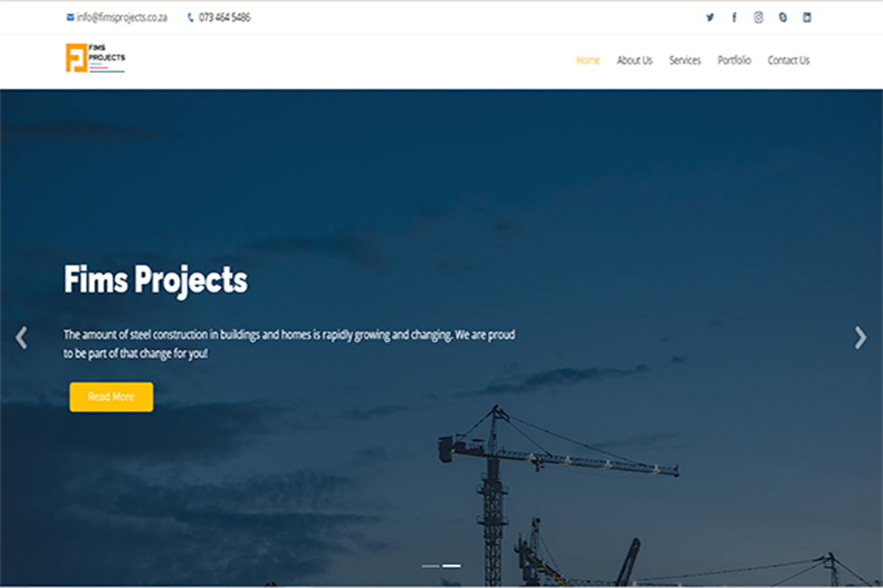Open the Facebook social icon
Viewport: 883px width, 588px height.
pyautogui.click(x=734, y=18)
